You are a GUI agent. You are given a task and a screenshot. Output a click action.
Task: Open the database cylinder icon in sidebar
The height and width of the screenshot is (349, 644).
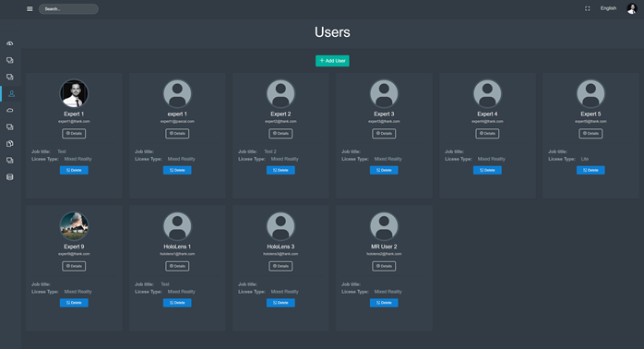[x=10, y=176]
